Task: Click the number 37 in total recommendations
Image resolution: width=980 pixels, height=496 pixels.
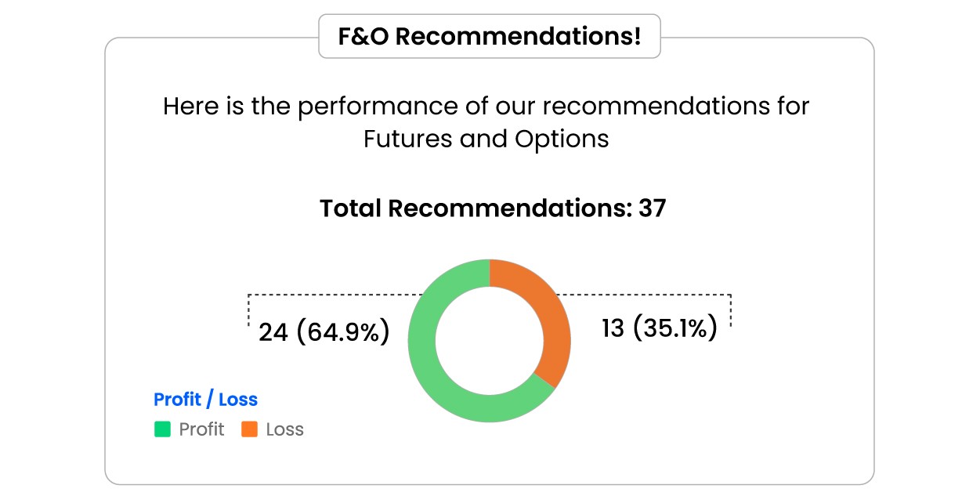Action: click(x=652, y=208)
